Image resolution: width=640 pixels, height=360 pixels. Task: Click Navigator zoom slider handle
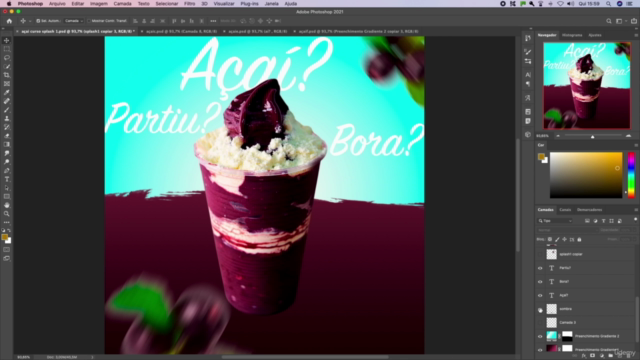(x=592, y=136)
